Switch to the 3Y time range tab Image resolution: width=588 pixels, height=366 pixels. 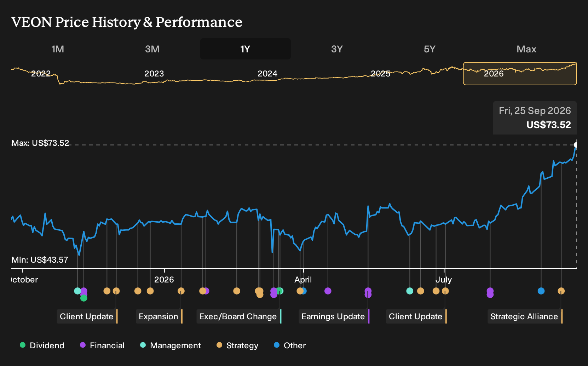coord(337,49)
